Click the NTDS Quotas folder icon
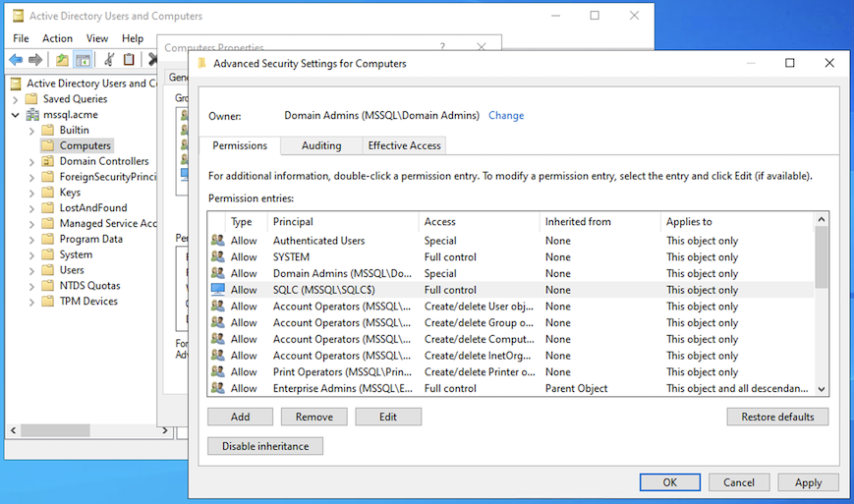Image resolution: width=854 pixels, height=504 pixels. click(x=48, y=285)
